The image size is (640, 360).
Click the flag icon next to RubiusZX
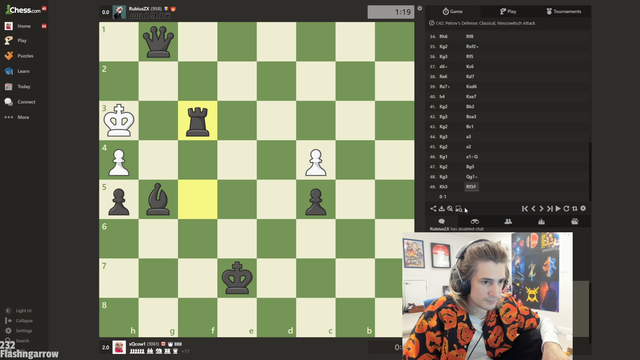166,9
